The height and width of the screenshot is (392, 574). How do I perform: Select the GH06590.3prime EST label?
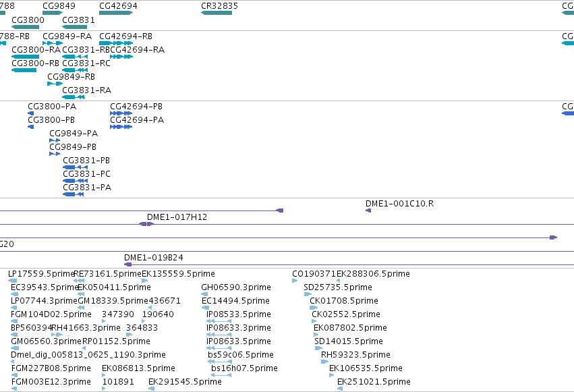coord(236,287)
